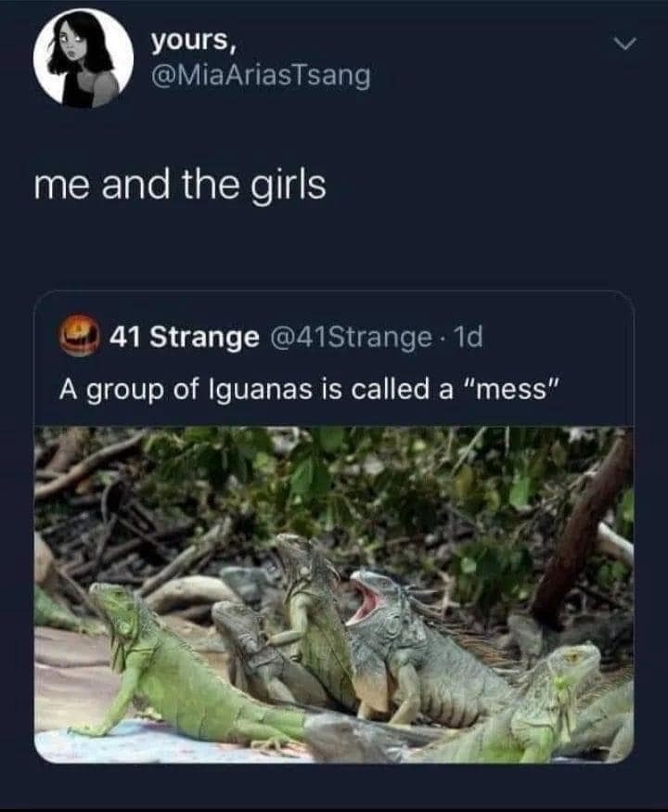This screenshot has height=812, width=668.
Task: Open the @41Strange handle
Action: tap(350, 337)
